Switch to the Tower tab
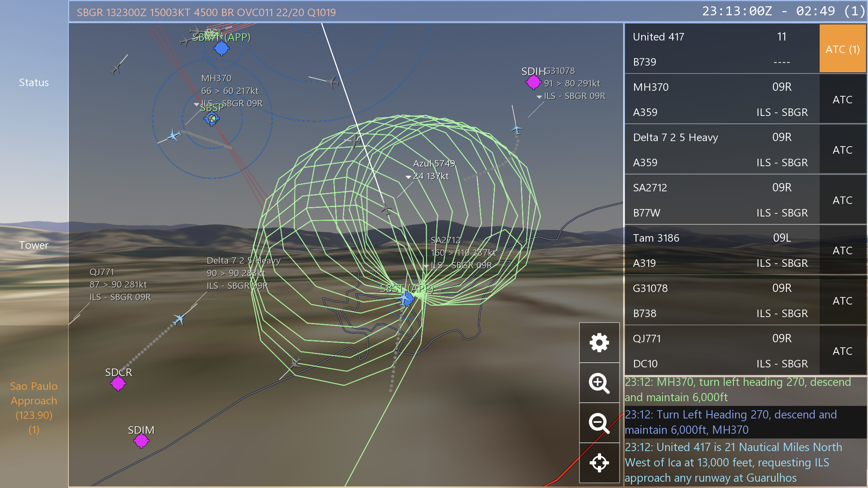 [x=34, y=245]
